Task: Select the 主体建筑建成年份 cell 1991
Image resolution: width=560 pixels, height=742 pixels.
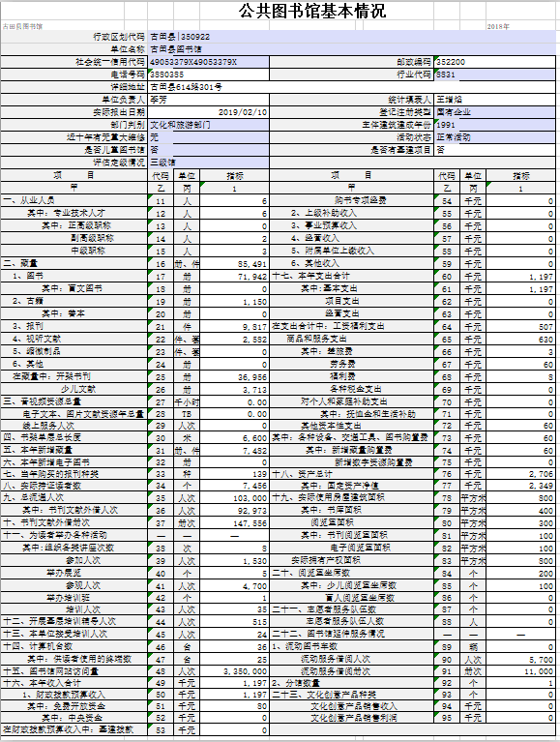Action: pos(495,125)
